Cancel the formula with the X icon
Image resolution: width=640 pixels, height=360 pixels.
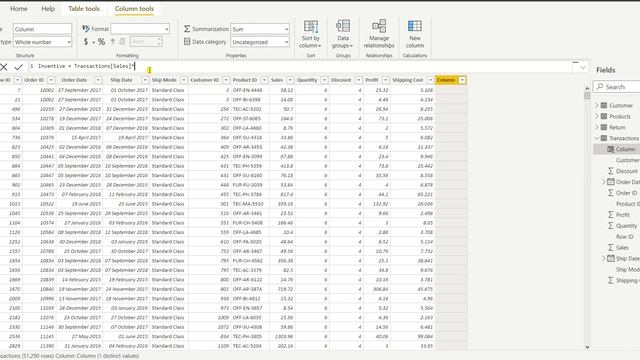[x=4, y=67]
